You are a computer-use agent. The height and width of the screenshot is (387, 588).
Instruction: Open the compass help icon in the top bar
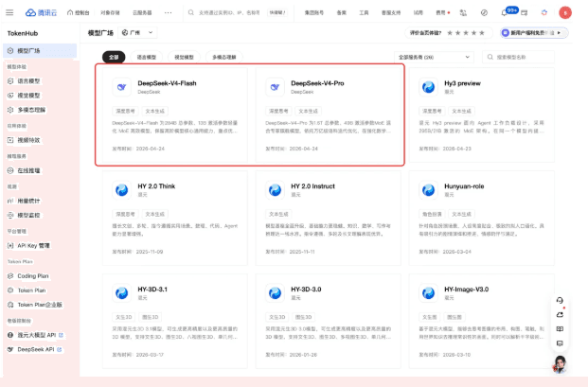[x=484, y=12]
